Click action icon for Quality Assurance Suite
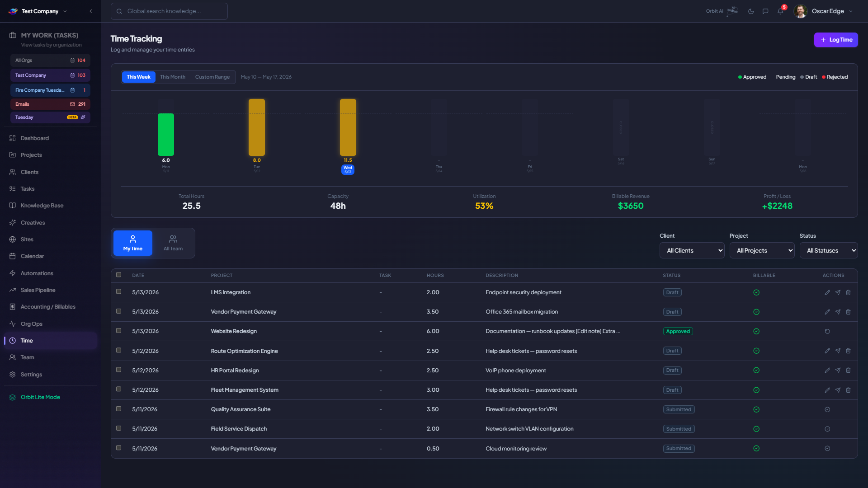868x488 pixels. 827,409
